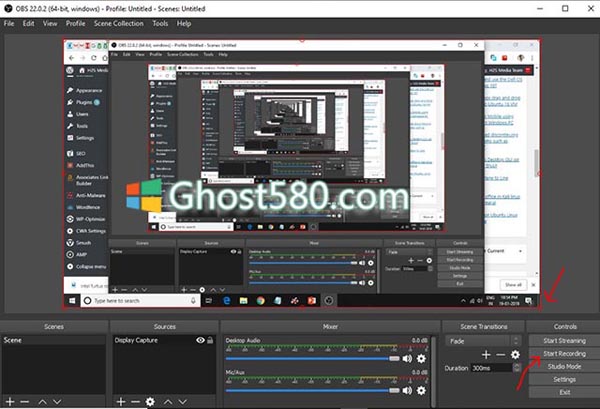Viewport: 600px width, 409px height.
Task: Click Chrome icon in previewed taskbar
Action: click(261, 301)
